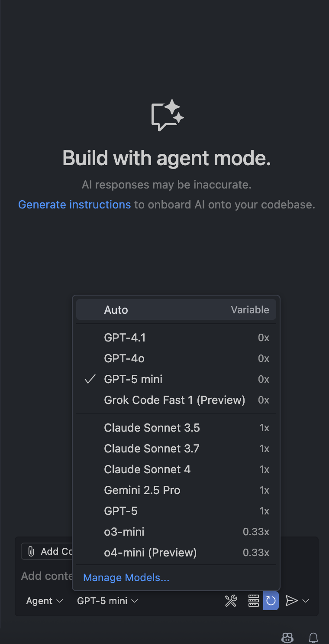This screenshot has width=329, height=644.
Task: Collapse the GPT-5 mini model picker
Action: click(x=107, y=601)
